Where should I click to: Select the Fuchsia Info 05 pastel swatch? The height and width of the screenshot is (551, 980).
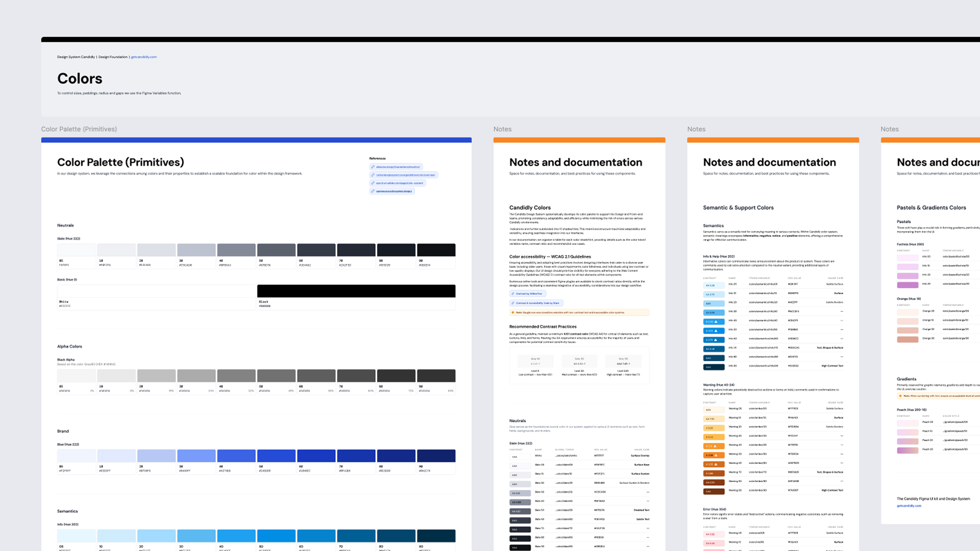tap(908, 258)
